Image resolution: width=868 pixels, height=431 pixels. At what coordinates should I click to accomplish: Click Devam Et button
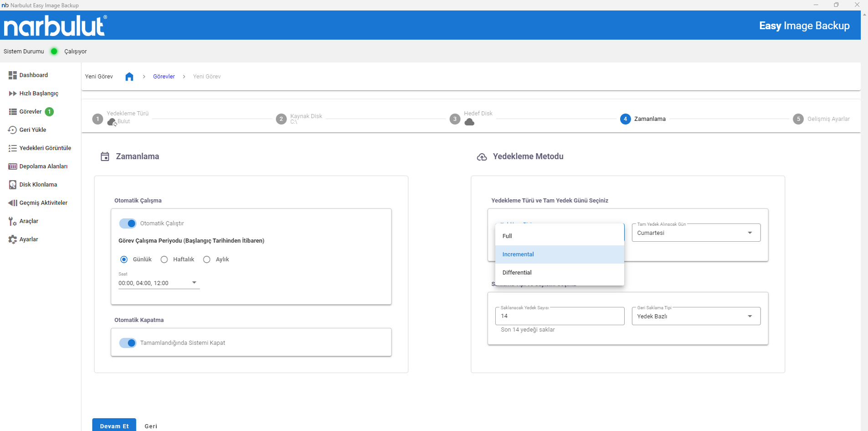(x=114, y=426)
